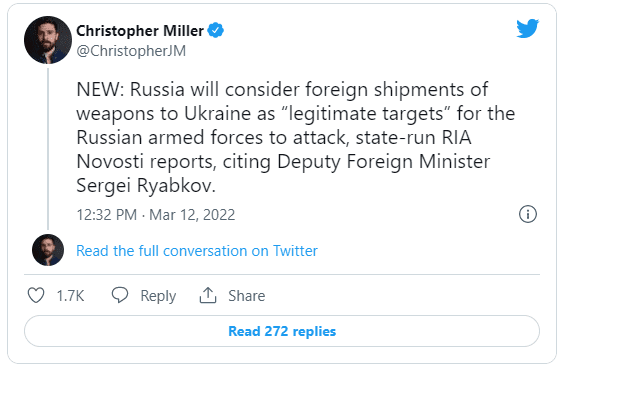
Task: Click the tweet text about legitimate targets
Action: (x=296, y=137)
